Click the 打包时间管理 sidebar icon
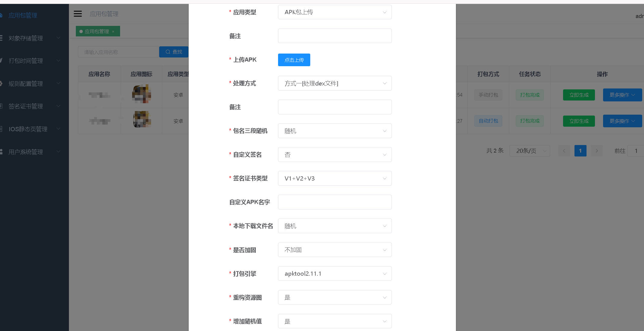644x331 pixels. (1, 60)
